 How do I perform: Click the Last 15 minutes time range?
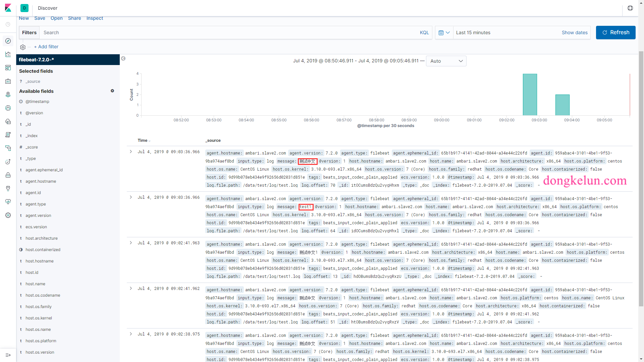click(x=473, y=33)
